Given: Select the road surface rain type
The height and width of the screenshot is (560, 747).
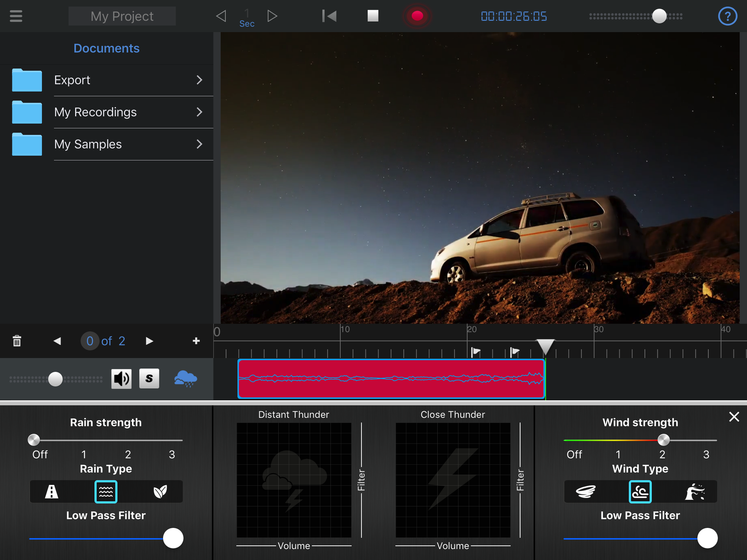Looking at the screenshot, I should pos(51,492).
